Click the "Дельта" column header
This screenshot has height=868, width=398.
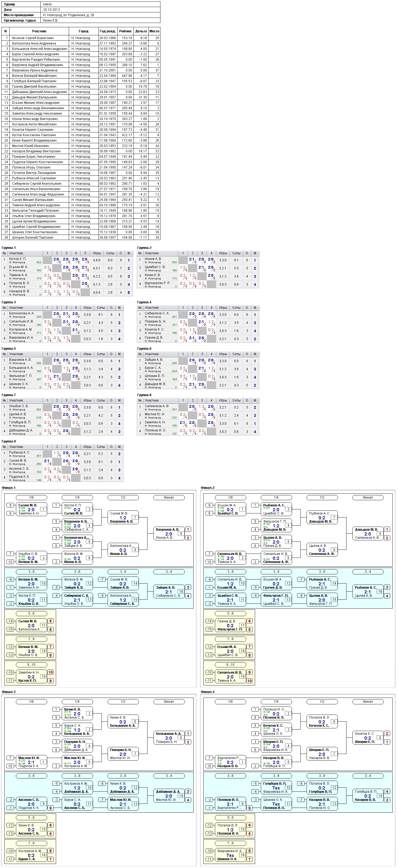(x=141, y=31)
